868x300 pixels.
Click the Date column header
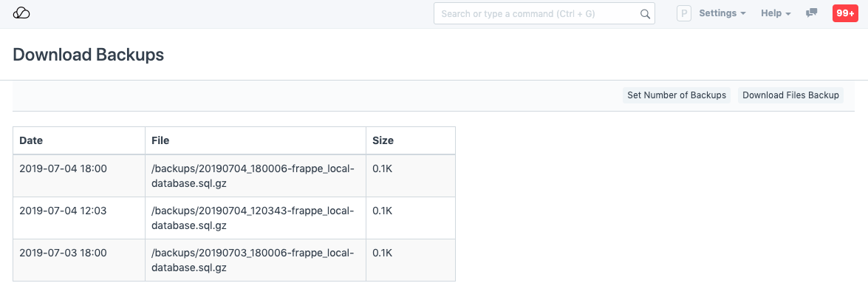(31, 140)
